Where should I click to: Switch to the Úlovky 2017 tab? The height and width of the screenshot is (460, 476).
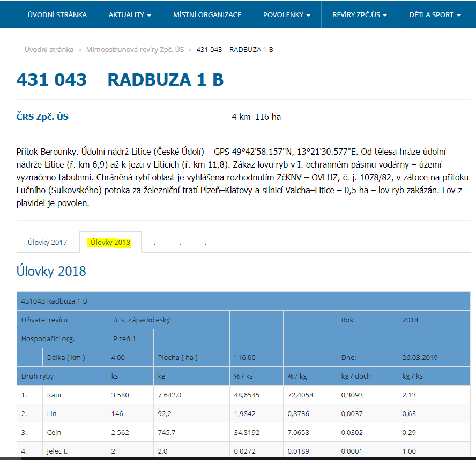point(48,242)
